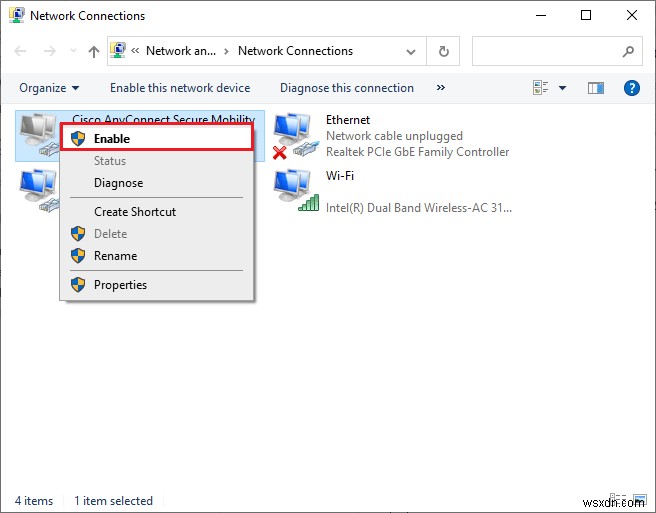
Task: Expand the address bar history dropdown
Action: click(x=411, y=51)
